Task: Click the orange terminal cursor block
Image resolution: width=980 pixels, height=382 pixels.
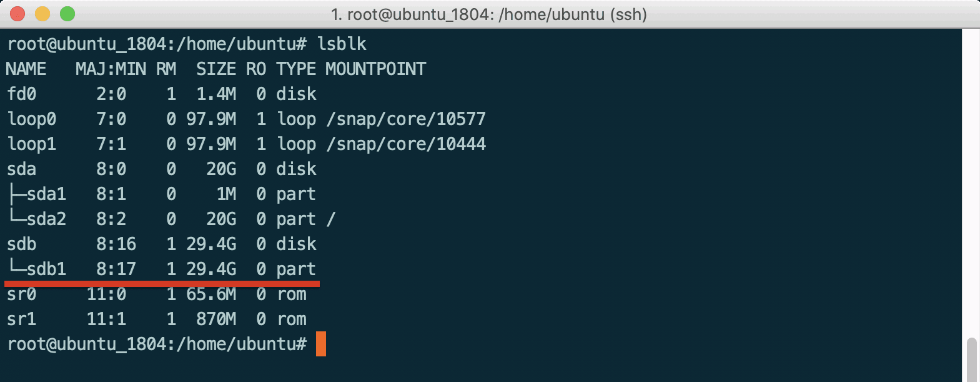Action: pos(321,343)
